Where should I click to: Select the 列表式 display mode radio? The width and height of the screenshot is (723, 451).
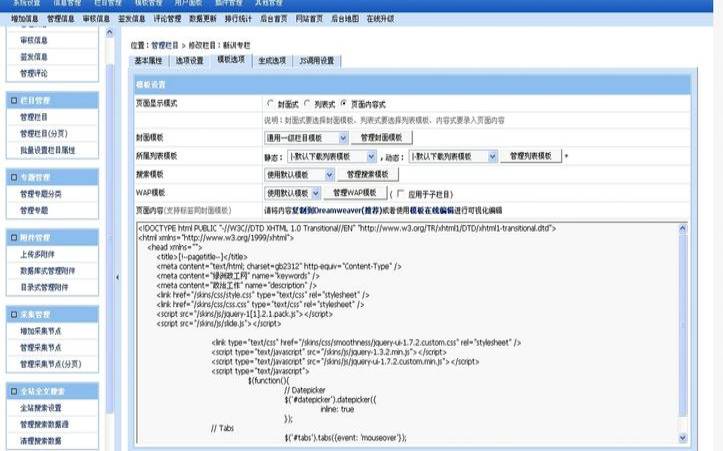point(307,104)
